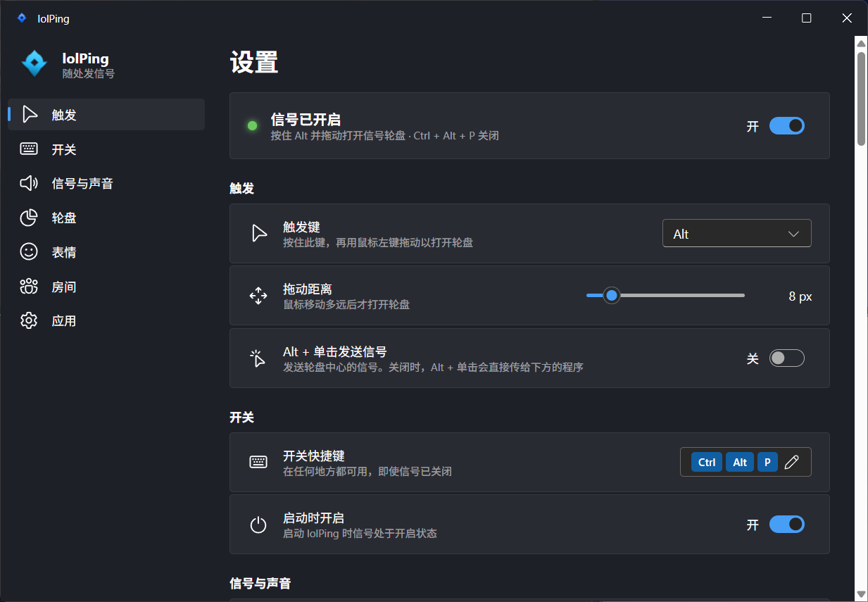The height and width of the screenshot is (602, 868).
Task: Click the Ctrl key chip in hotkey box
Action: point(707,462)
